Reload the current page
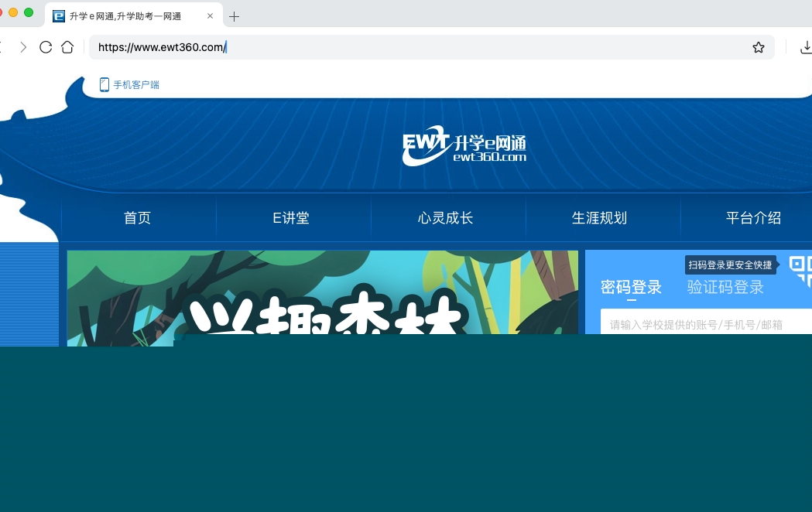Screen dimensions: 812x512 46,47
